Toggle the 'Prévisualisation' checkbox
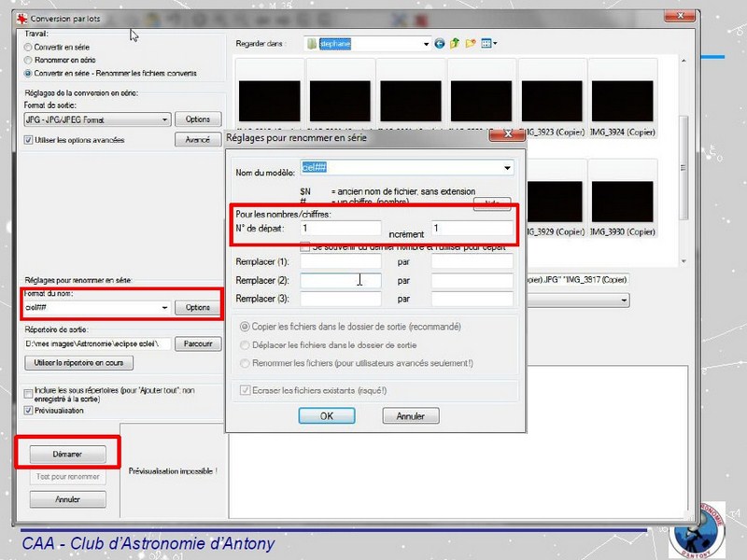The image size is (747, 560). (x=28, y=410)
